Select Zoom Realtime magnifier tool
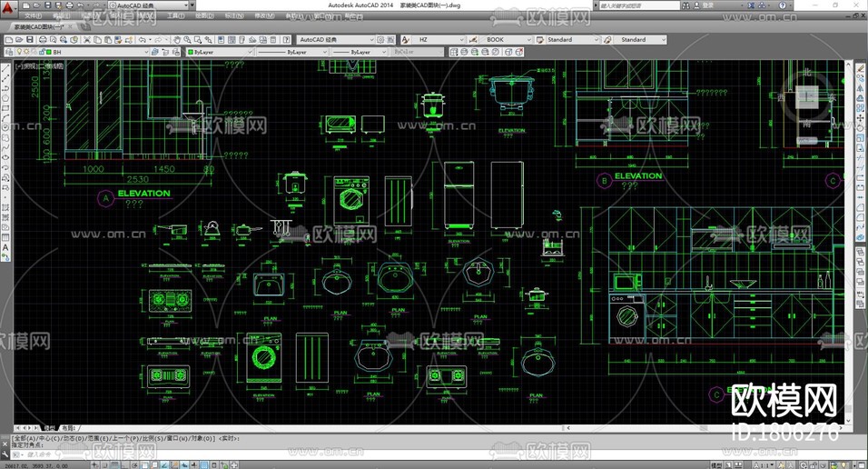Image resolution: width=868 pixels, height=469 pixels. click(188, 39)
